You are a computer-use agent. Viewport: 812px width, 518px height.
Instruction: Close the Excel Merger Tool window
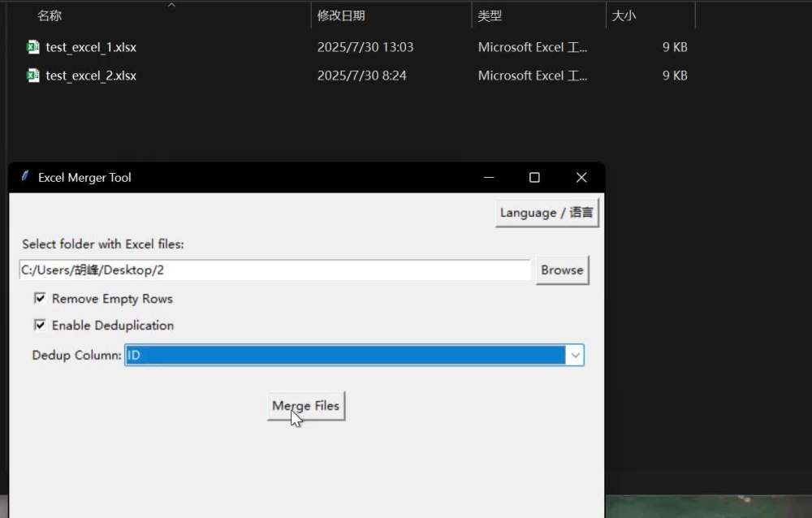point(581,178)
